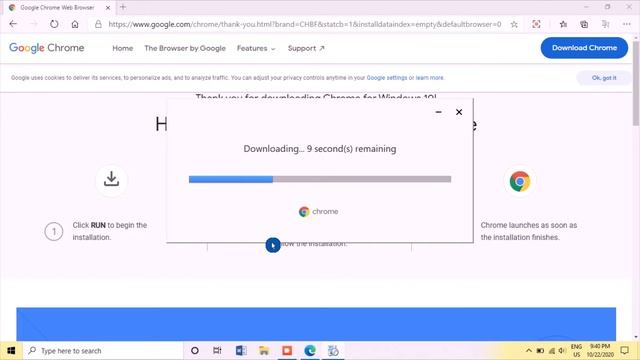Open the red screenshot extension icon
Image resolution: width=640 pixels, height=360 pixels.
pyautogui.click(x=536, y=24)
